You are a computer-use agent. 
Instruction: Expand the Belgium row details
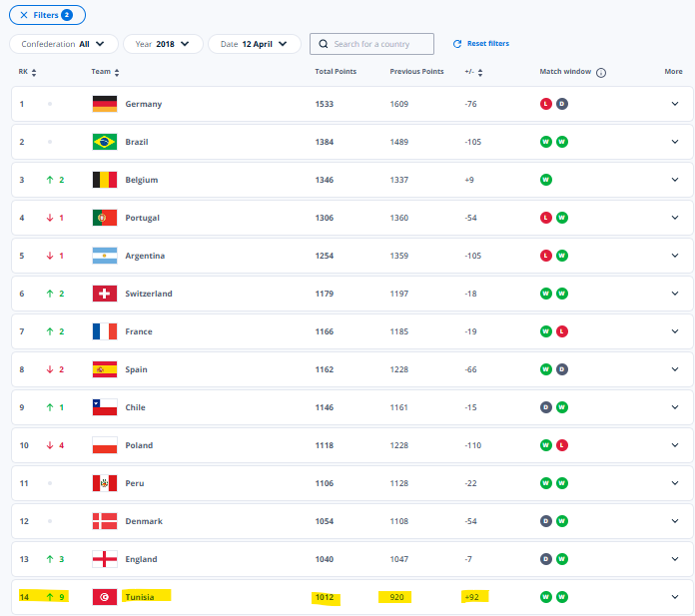point(675,180)
